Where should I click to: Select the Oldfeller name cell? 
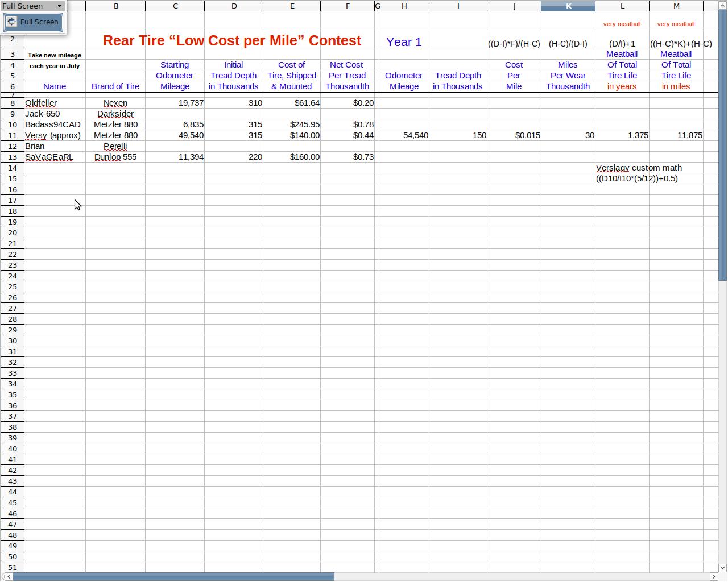(x=55, y=103)
